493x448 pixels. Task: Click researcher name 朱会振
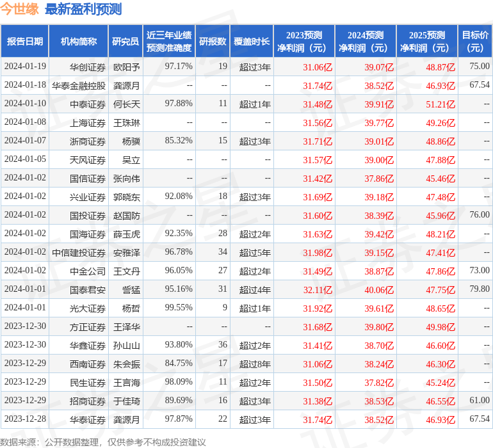point(126,364)
